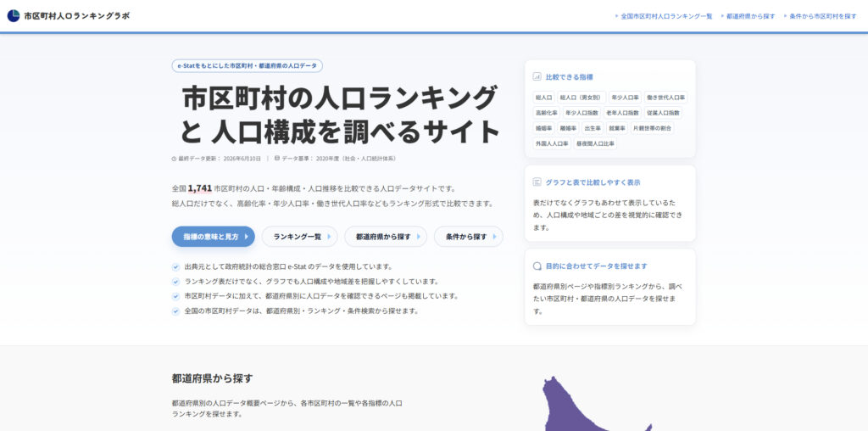Select the 就業率 indicator tag
This screenshot has height=431, width=868.
617,128
